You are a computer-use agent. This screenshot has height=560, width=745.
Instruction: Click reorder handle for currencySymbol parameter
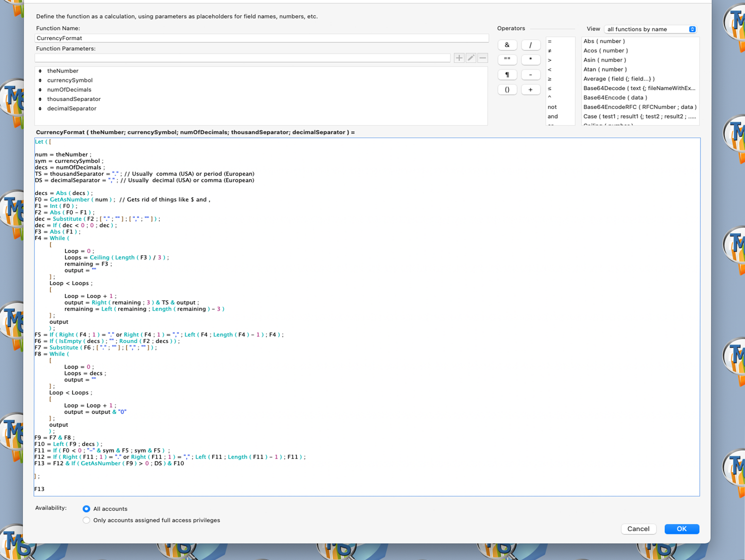[40, 80]
